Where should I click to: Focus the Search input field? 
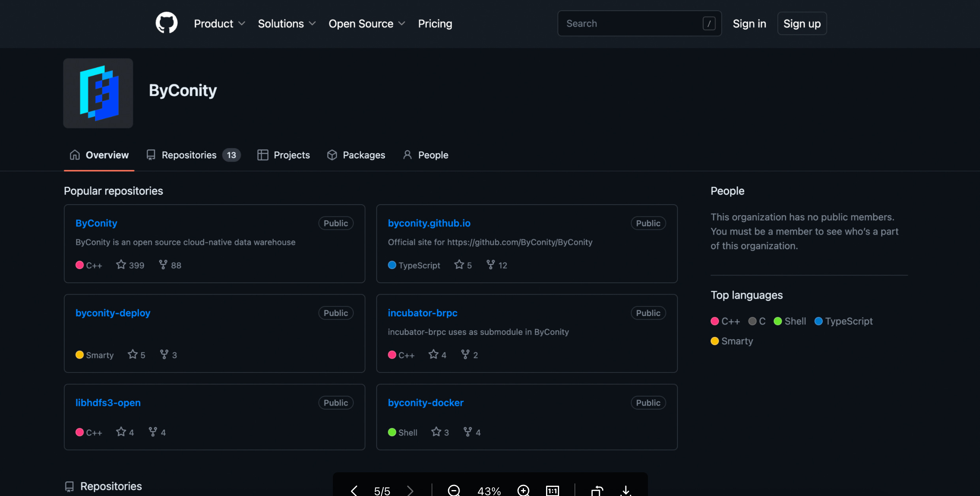coord(639,23)
